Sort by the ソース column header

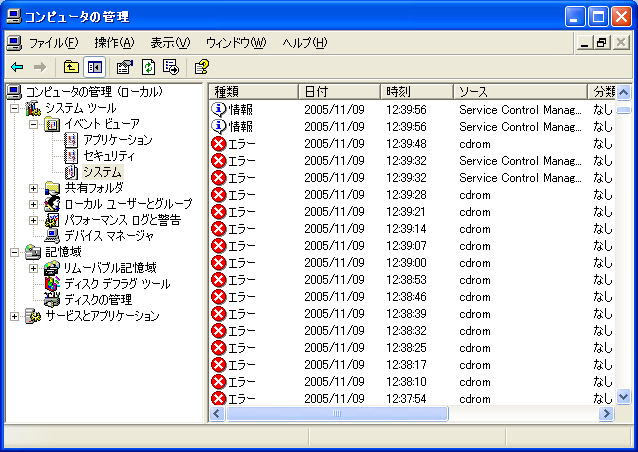(x=520, y=92)
